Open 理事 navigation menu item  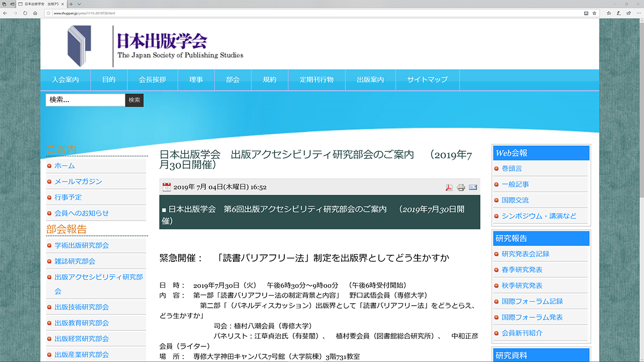tap(196, 80)
